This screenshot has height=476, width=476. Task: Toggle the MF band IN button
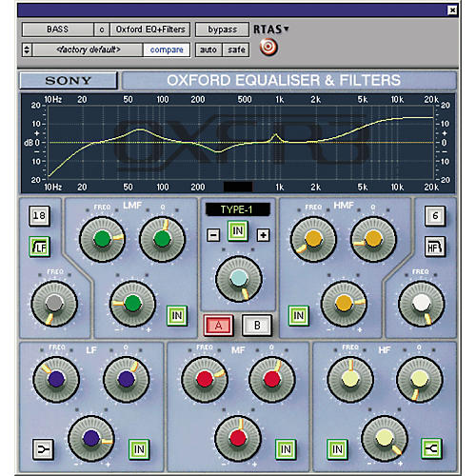coord(286,449)
